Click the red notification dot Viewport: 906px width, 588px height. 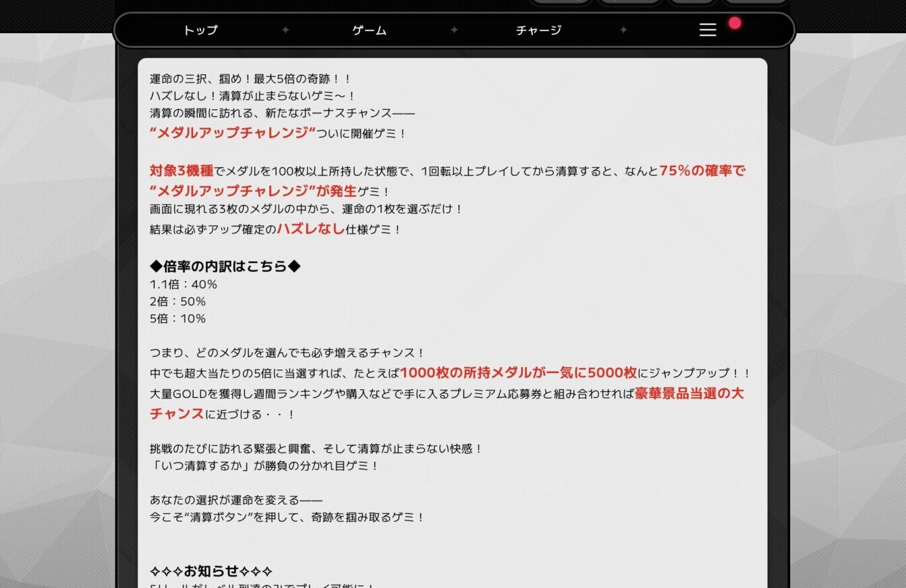tap(735, 24)
